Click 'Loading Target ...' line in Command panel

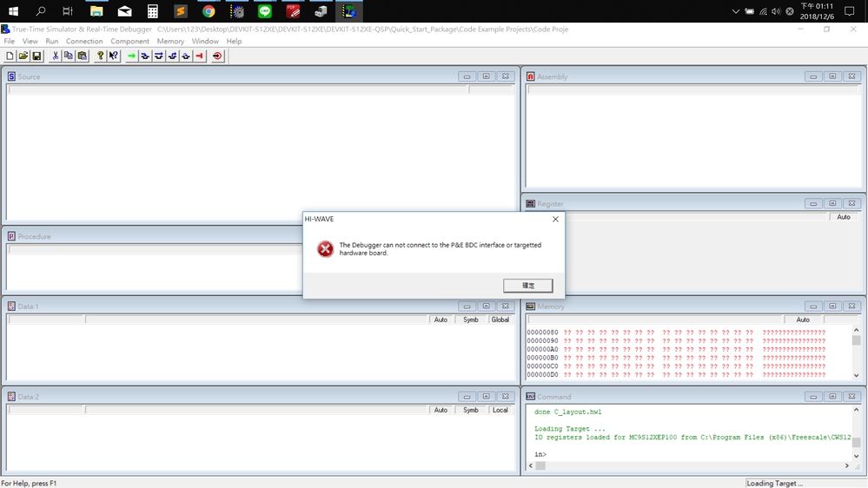[570, 429]
